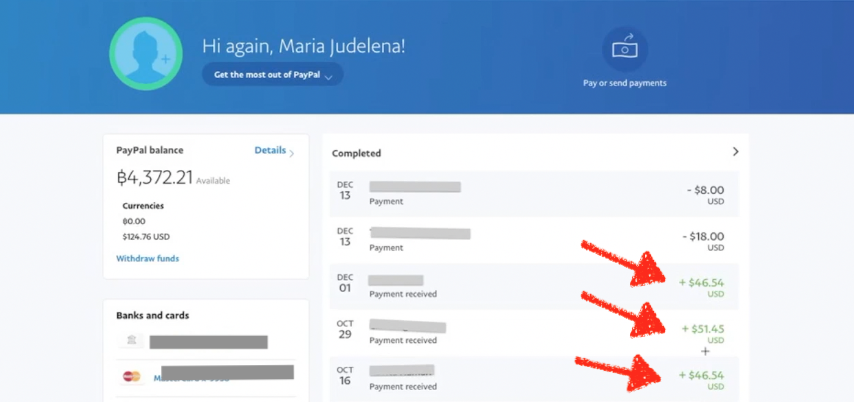
Task: Click Withdraw funds link
Action: coord(148,258)
